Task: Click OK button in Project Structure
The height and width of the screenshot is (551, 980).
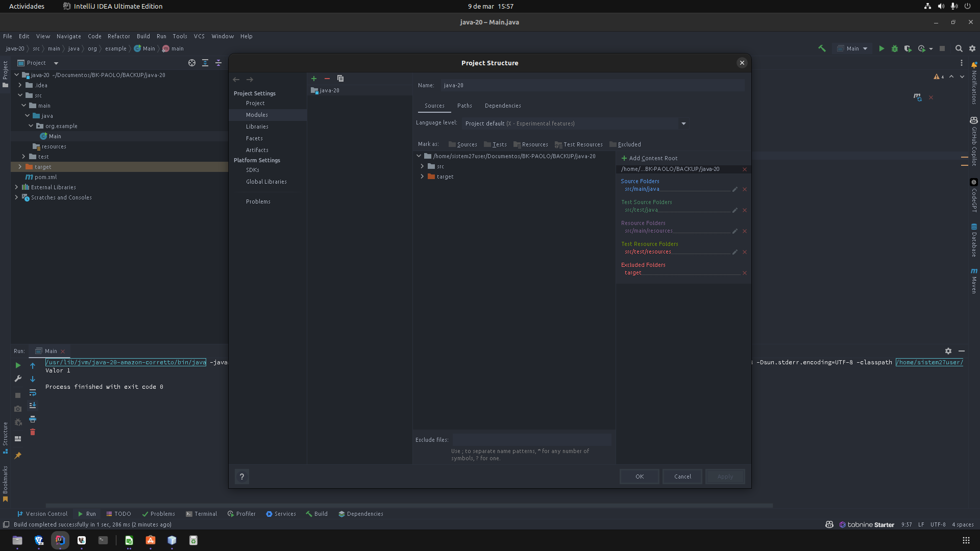Action: point(640,477)
